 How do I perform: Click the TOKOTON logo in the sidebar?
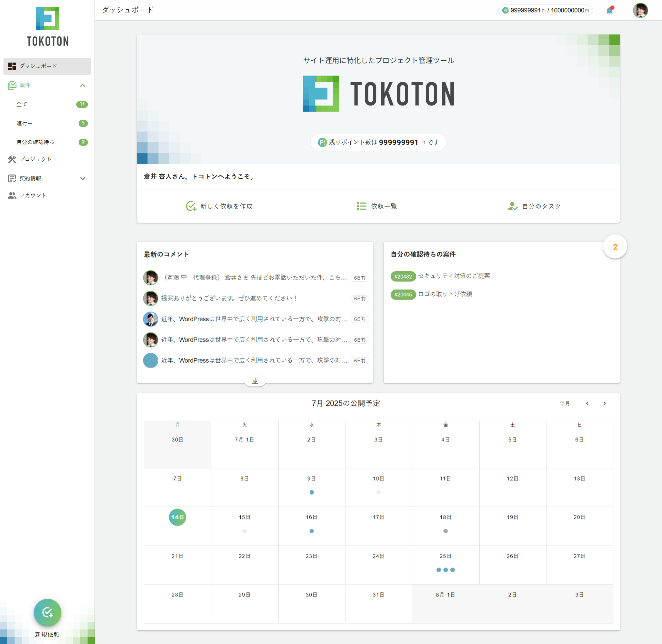pyautogui.click(x=48, y=27)
